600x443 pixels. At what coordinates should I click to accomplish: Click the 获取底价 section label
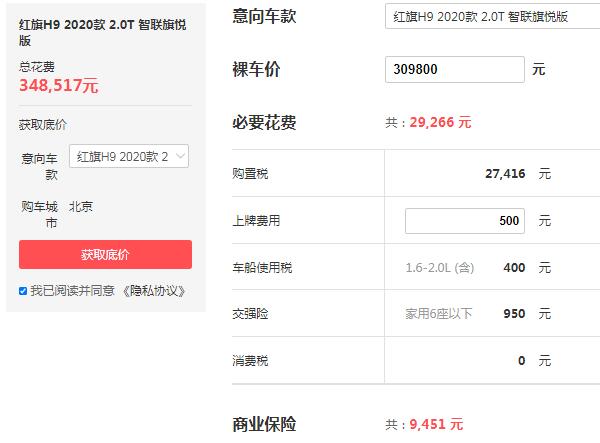coord(43,125)
